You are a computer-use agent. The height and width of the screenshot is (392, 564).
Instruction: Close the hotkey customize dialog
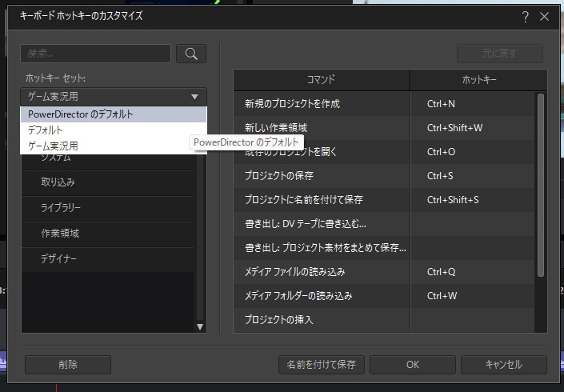point(544,17)
